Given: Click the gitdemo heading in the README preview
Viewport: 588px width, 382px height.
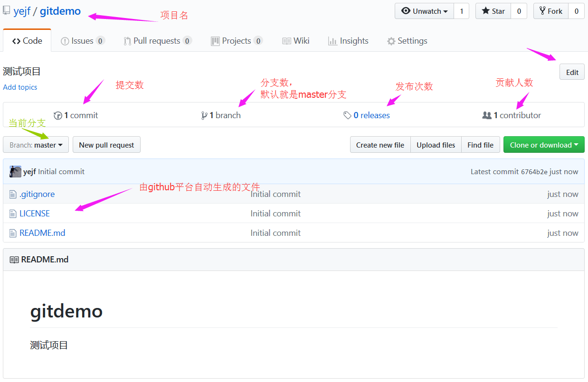Looking at the screenshot, I should [66, 311].
